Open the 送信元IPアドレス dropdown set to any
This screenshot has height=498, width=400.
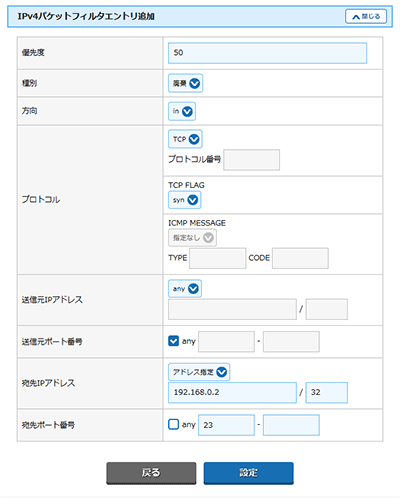[x=185, y=288]
